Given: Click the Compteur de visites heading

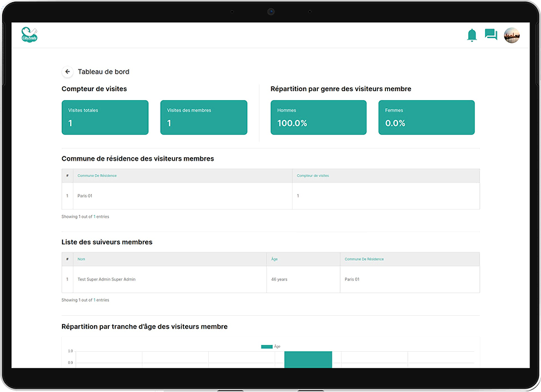Looking at the screenshot, I should pyautogui.click(x=94, y=88).
